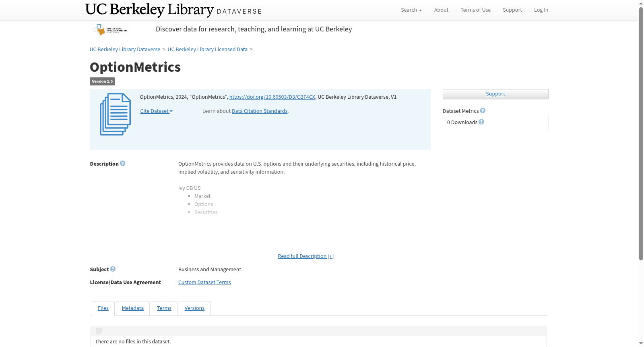Open Data Citation Standards link
This screenshot has width=644, height=347.
[x=260, y=111]
